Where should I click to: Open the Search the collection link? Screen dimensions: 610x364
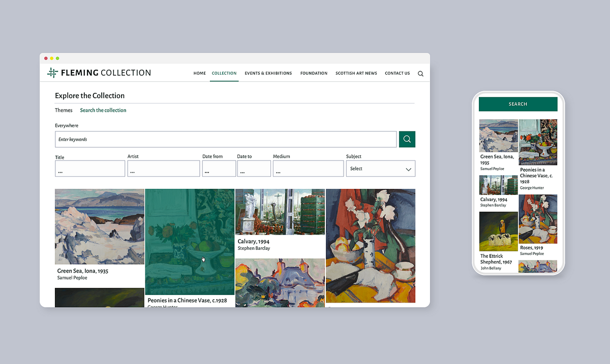click(x=103, y=110)
